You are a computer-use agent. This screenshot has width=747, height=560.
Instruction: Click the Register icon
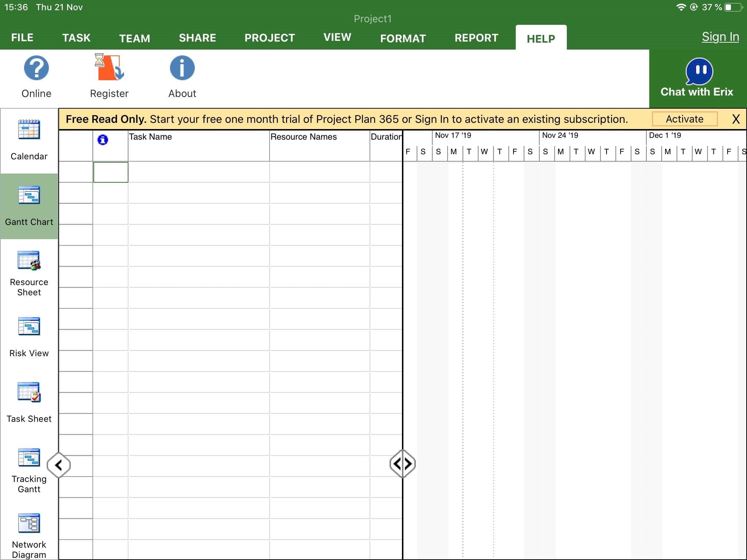tap(109, 68)
